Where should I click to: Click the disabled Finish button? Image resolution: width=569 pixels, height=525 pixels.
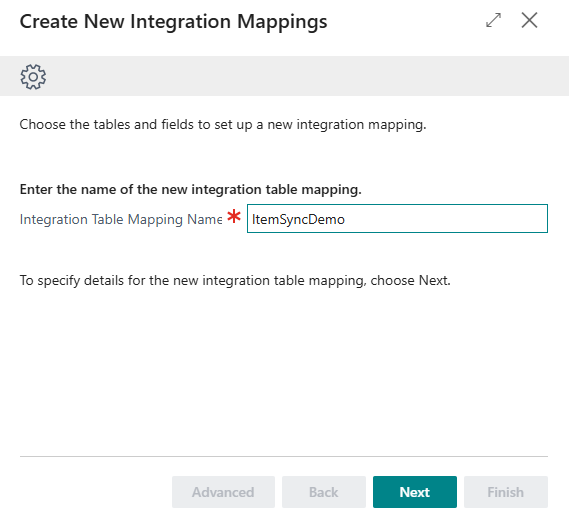505,492
